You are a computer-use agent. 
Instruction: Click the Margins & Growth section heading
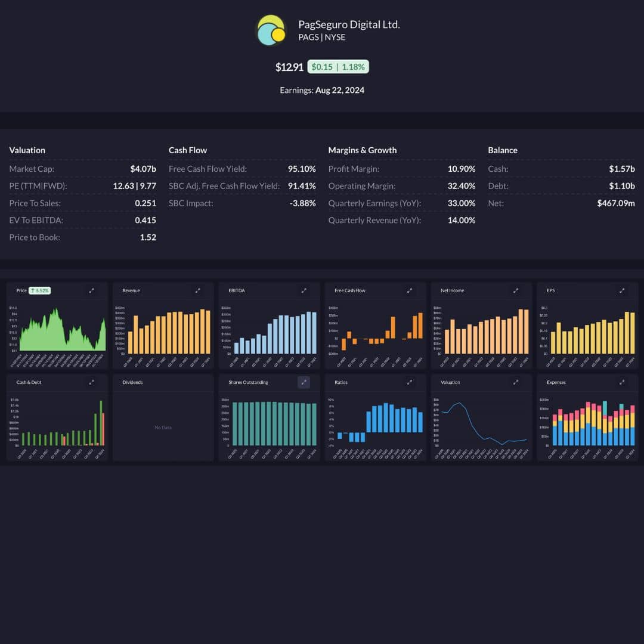click(363, 150)
